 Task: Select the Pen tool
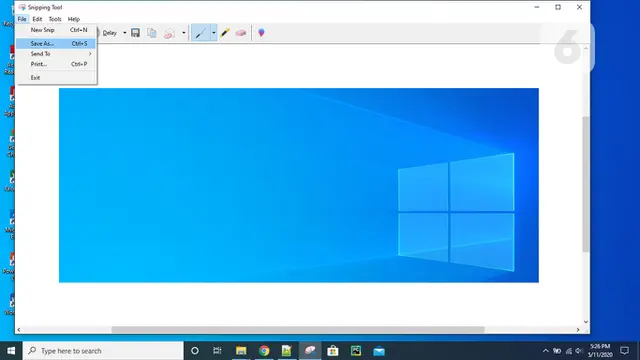tap(200, 33)
